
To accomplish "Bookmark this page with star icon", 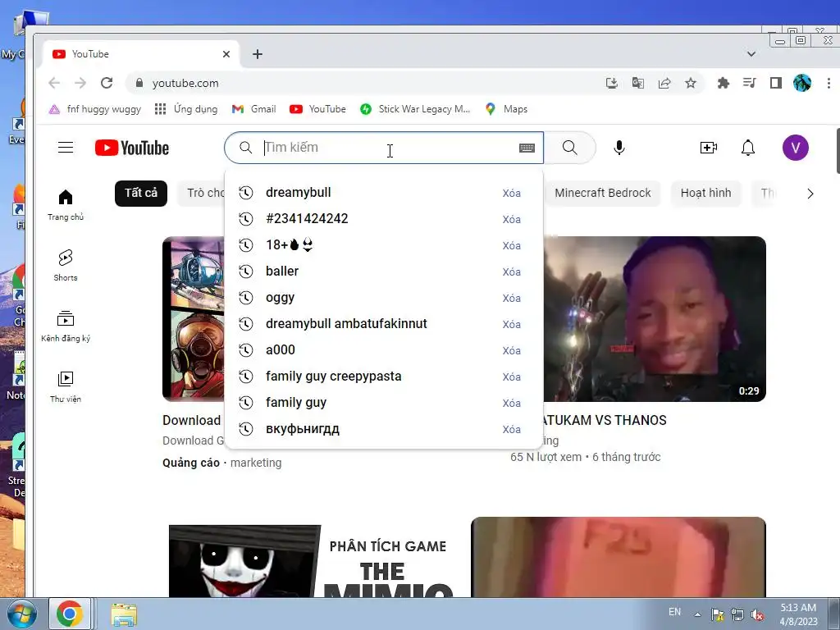I will click(x=691, y=83).
